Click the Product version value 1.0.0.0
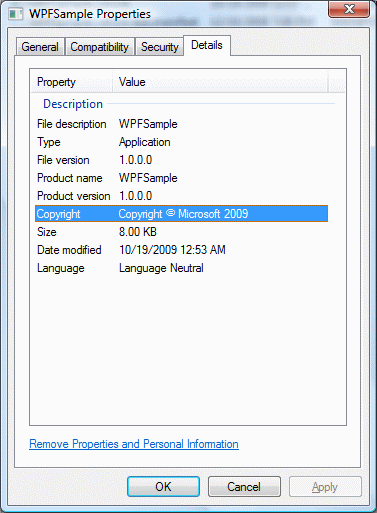 [136, 196]
